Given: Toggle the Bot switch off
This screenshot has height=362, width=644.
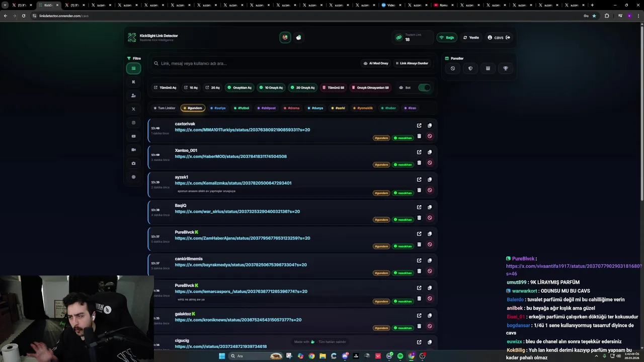Looking at the screenshot, I should tap(425, 87).
